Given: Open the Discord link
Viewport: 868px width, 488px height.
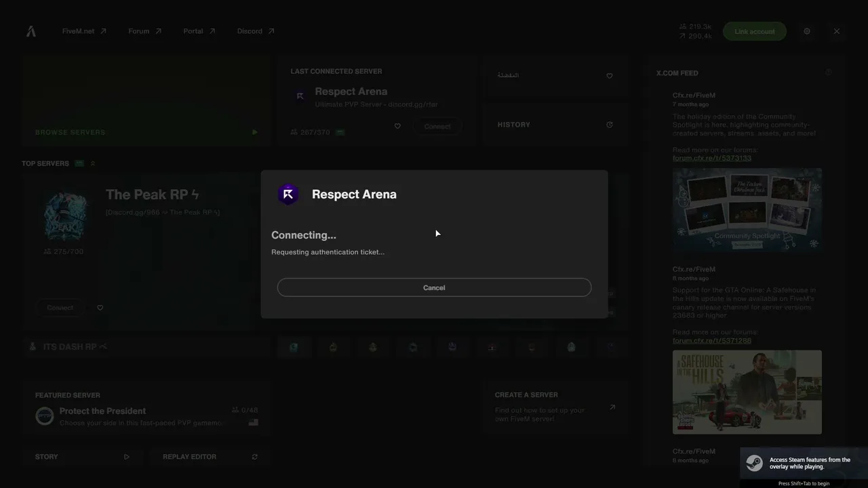Looking at the screenshot, I should (256, 31).
